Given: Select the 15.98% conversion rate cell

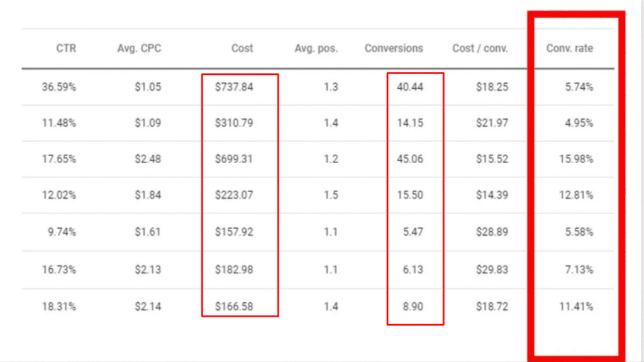Looking at the screenshot, I should 575,159.
